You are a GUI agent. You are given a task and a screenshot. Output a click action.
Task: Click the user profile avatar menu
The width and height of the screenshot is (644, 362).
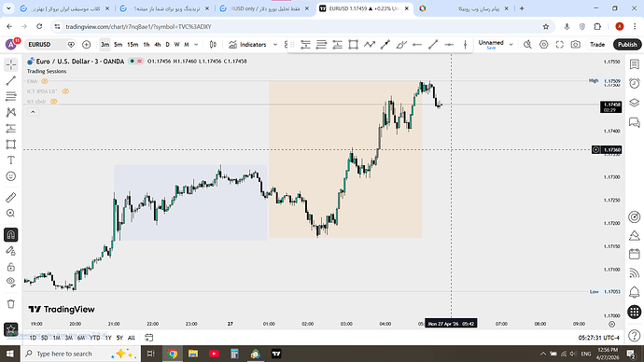coord(11,44)
